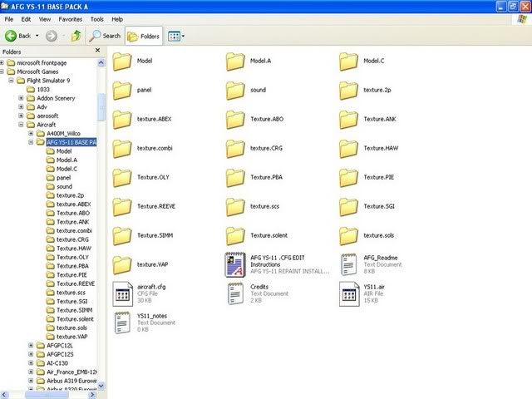This screenshot has width=532, height=399.
Task: Select the texture.combi folder in main pane
Action: [x=142, y=149]
